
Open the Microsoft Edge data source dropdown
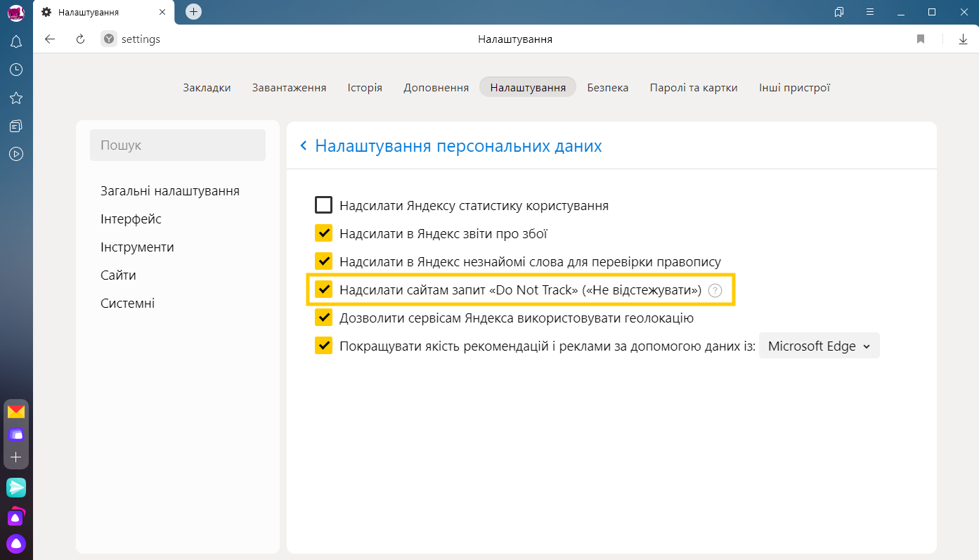click(819, 346)
